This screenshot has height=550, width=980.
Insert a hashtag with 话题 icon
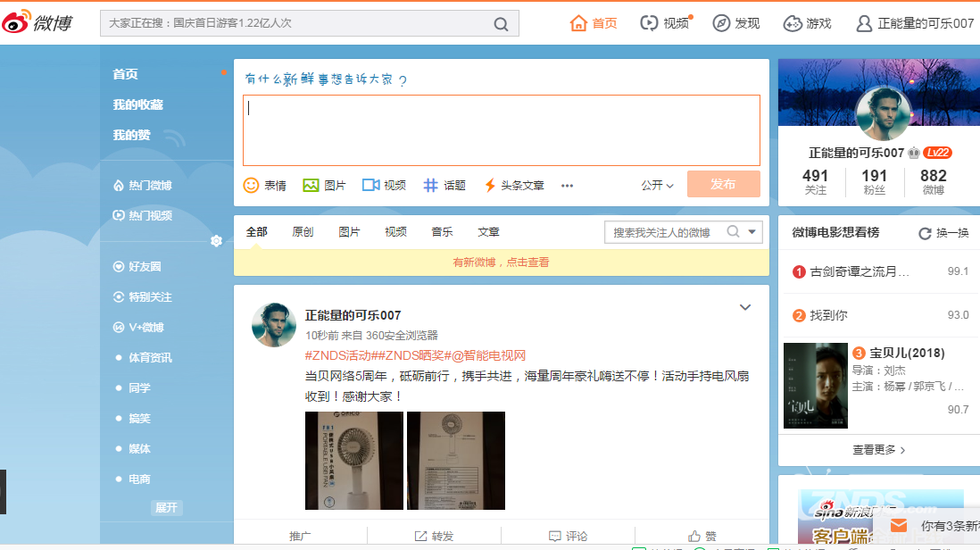coord(444,185)
